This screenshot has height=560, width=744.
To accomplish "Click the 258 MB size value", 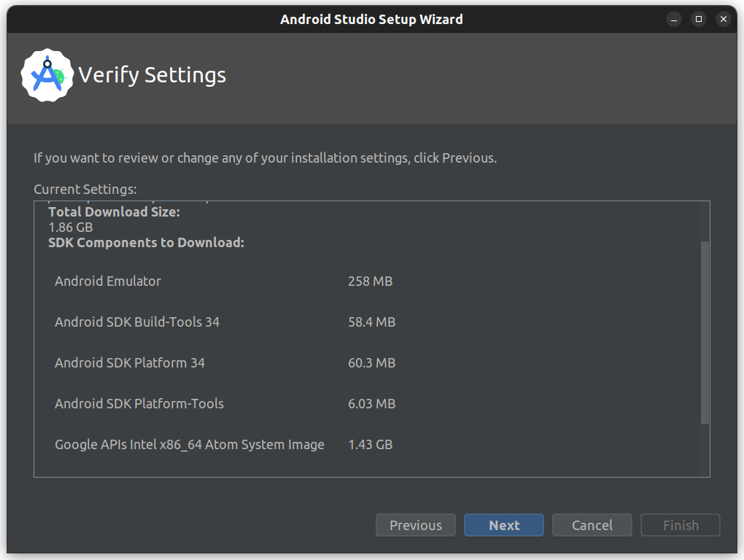I will click(x=370, y=281).
